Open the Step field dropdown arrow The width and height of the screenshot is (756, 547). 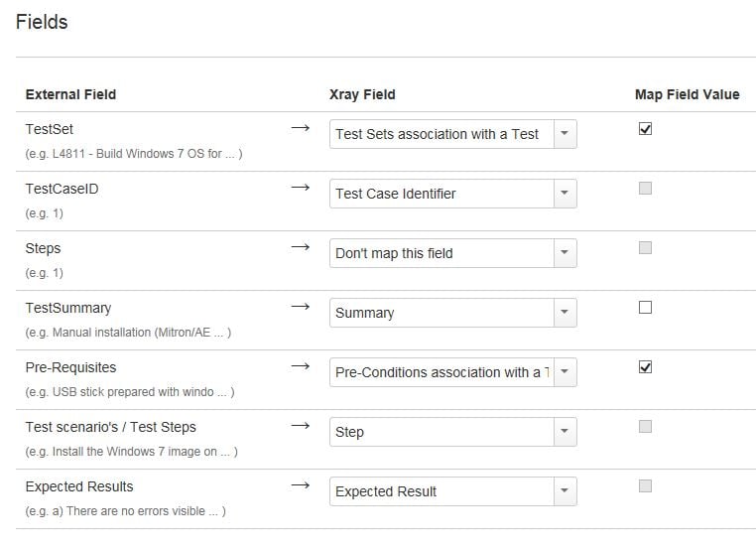click(565, 432)
